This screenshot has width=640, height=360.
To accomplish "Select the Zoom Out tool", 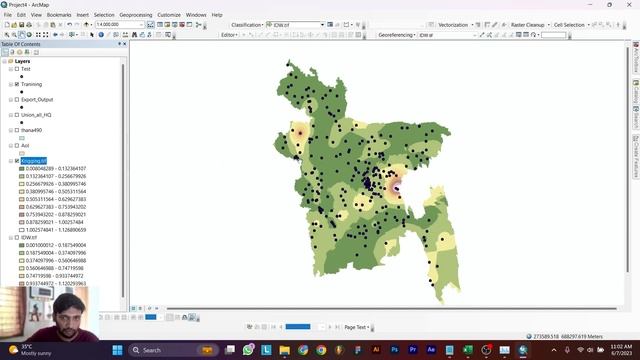I will coord(14,35).
